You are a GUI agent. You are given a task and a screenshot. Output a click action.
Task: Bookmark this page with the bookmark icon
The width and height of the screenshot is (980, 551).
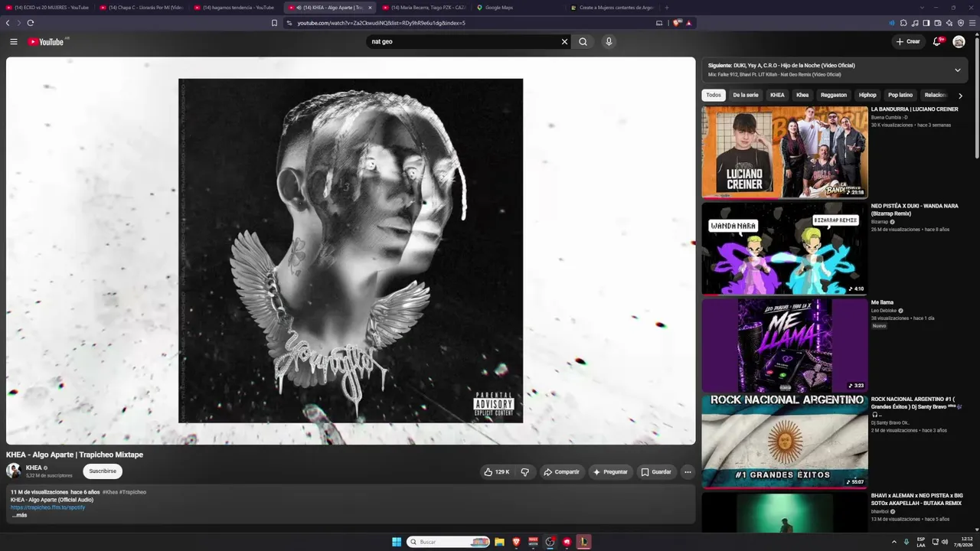point(274,23)
